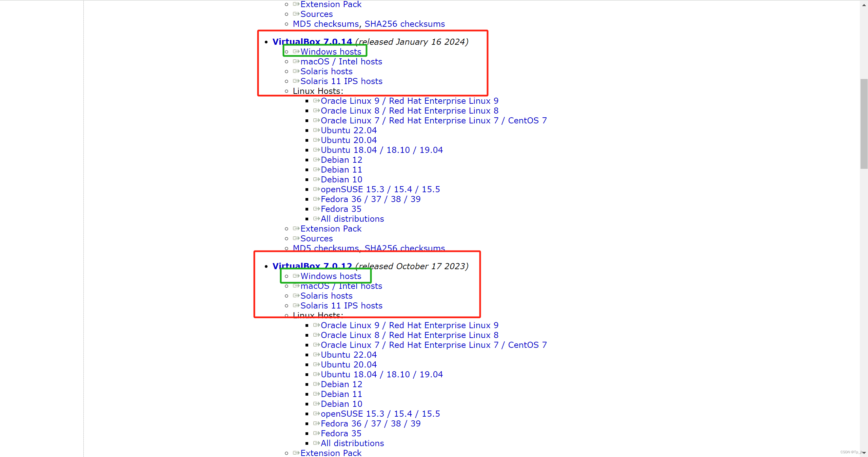Toggle visibility of Debian 11 under 7.0.12
868x457 pixels.
coord(341,394)
